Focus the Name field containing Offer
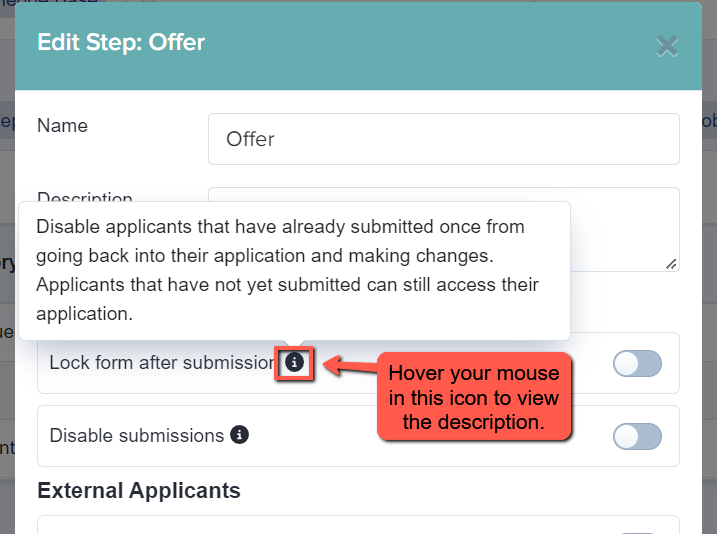The image size is (717, 534). [444, 139]
